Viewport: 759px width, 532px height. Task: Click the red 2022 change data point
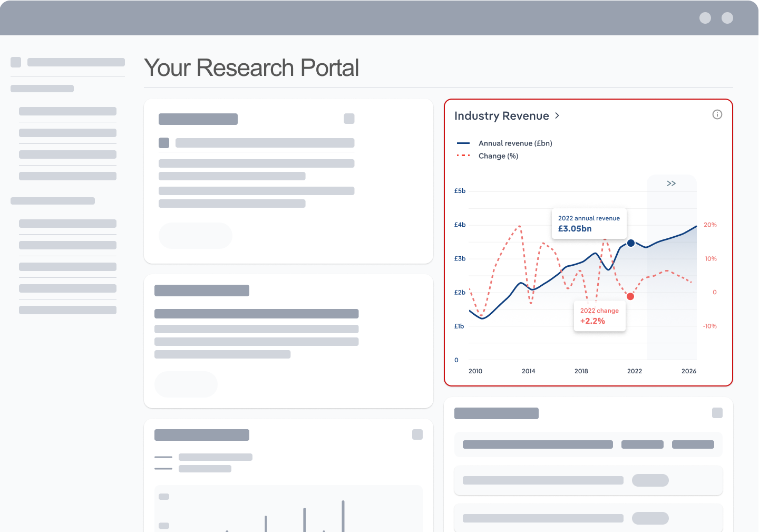click(x=630, y=296)
